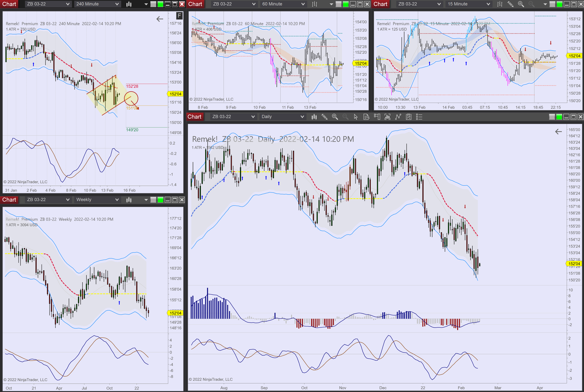Click the gray link button on the 60 Minute chart
This screenshot has width=584, height=392.
338,4
